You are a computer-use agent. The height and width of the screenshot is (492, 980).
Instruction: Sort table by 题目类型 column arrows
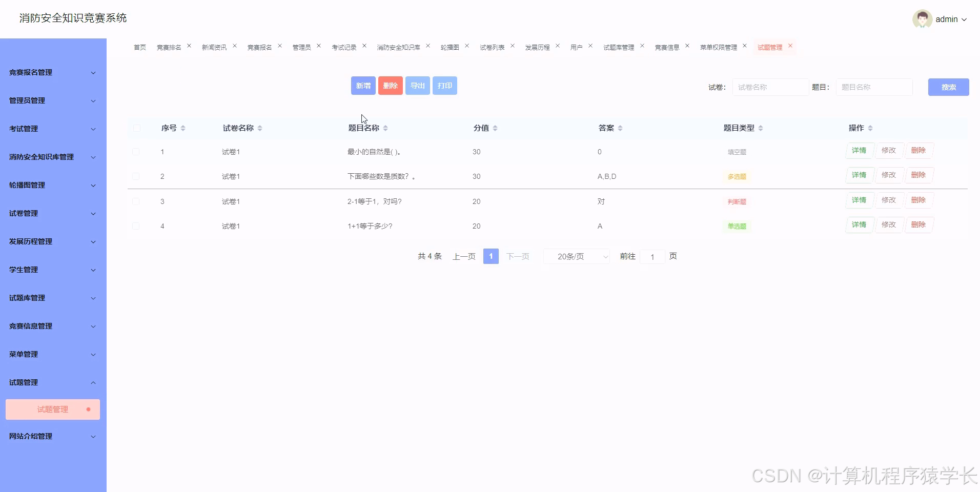coord(761,128)
